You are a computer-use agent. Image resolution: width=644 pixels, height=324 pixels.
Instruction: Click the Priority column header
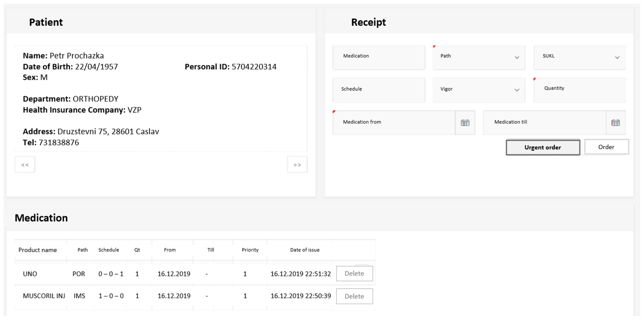(250, 250)
